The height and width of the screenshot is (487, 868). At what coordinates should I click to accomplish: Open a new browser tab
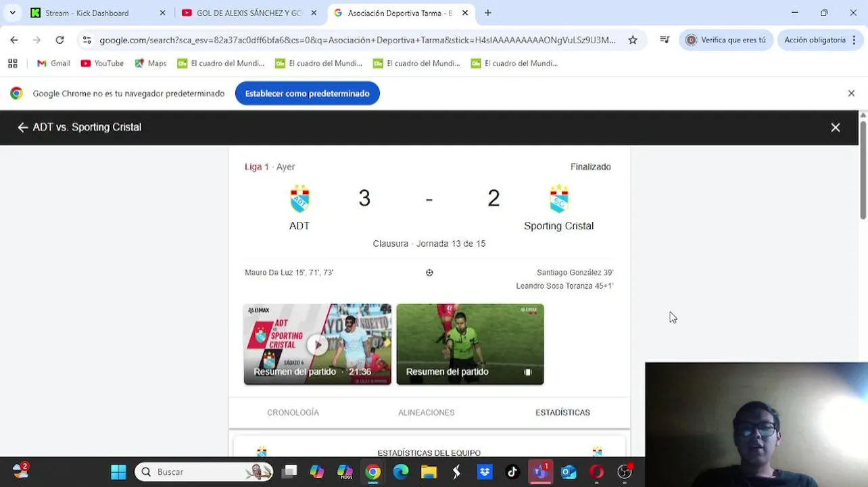coord(488,13)
